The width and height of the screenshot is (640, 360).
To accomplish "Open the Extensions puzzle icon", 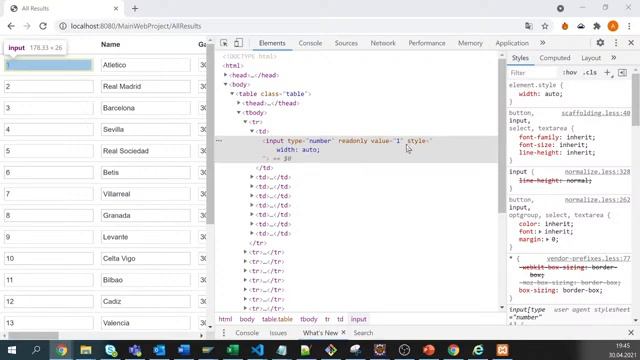I will point(597,26).
